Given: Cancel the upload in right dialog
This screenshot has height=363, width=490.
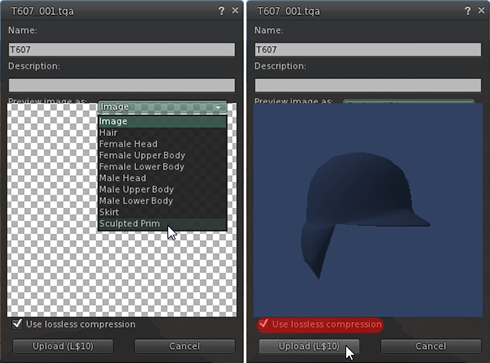Looking at the screenshot, I should pyautogui.click(x=431, y=346).
